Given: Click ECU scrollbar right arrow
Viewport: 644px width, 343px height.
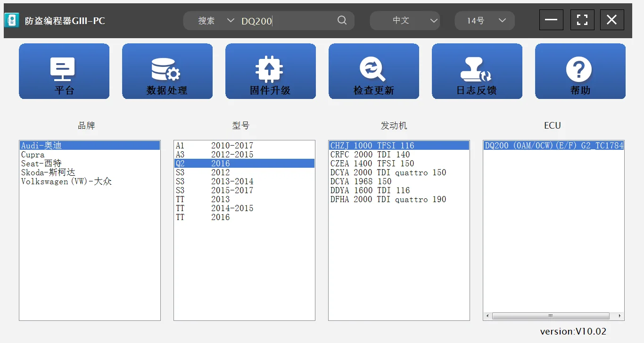Looking at the screenshot, I should coord(619,316).
